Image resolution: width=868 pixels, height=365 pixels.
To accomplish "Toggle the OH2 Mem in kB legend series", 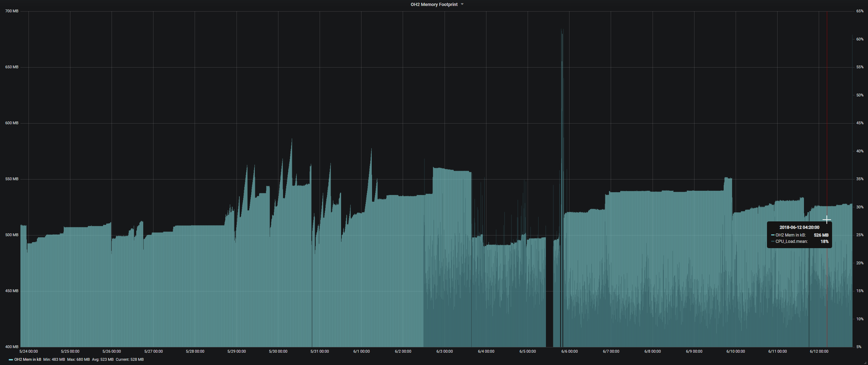I will pyautogui.click(x=27, y=359).
